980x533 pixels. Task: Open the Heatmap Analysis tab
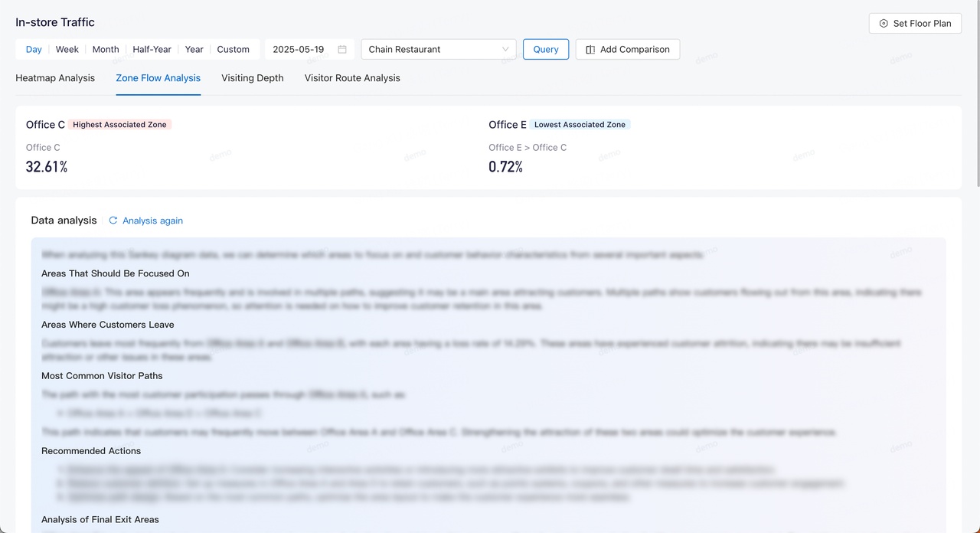[55, 78]
